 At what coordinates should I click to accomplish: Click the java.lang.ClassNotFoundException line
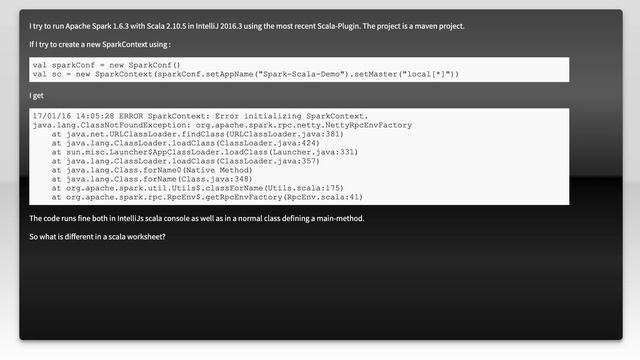(x=222, y=125)
